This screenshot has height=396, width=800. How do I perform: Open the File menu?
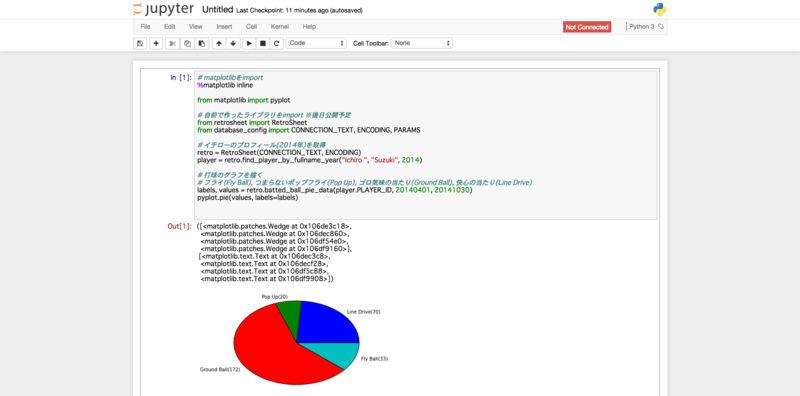click(145, 27)
